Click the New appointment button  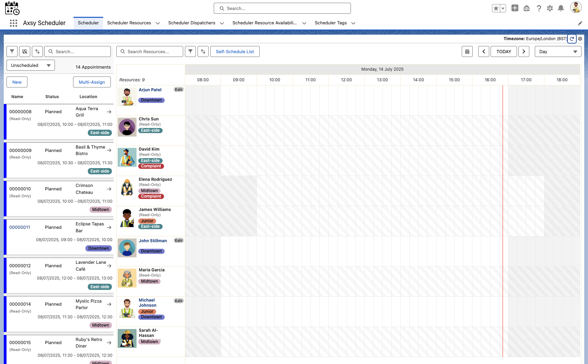[17, 82]
